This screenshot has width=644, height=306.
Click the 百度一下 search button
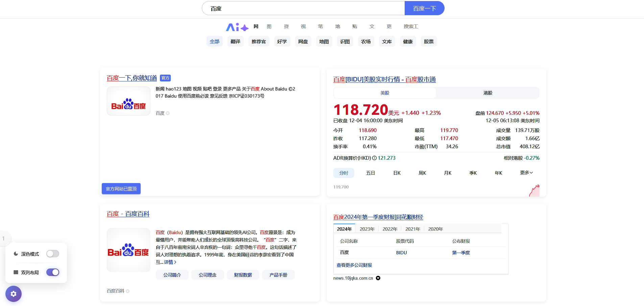coord(425,8)
